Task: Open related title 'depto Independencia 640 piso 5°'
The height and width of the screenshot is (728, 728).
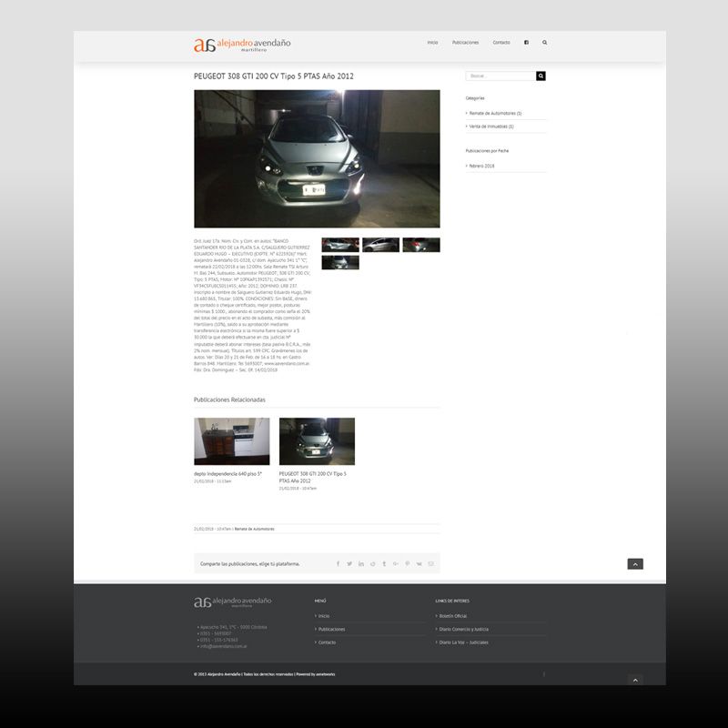Action: point(227,474)
